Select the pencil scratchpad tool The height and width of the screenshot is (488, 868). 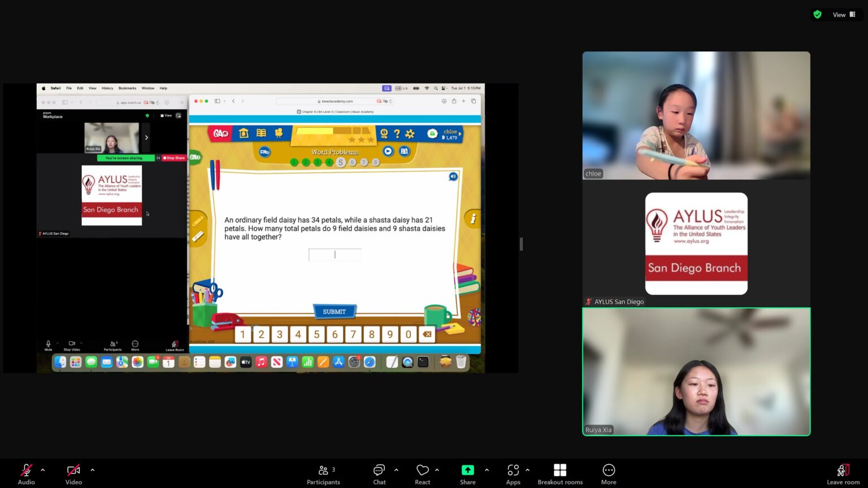(x=198, y=221)
